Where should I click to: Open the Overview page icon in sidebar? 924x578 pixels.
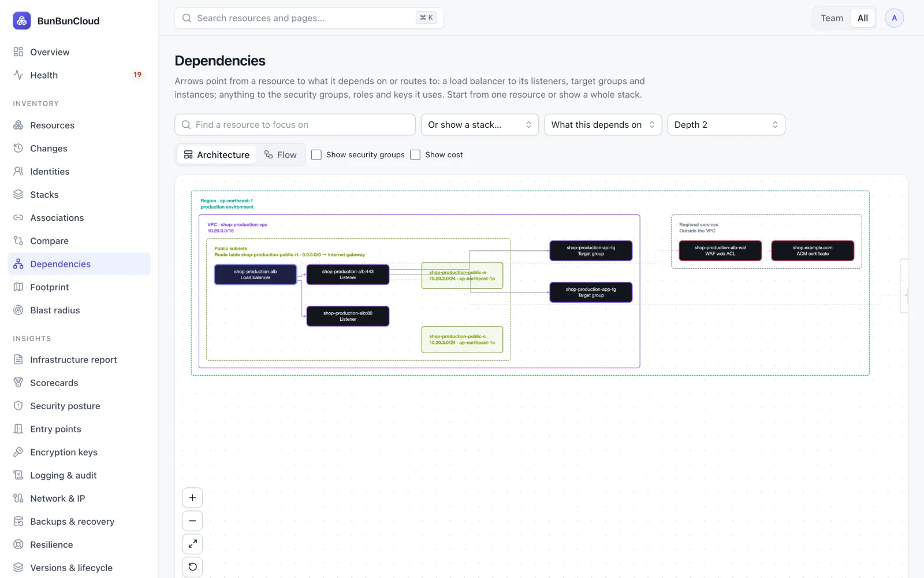tap(18, 52)
